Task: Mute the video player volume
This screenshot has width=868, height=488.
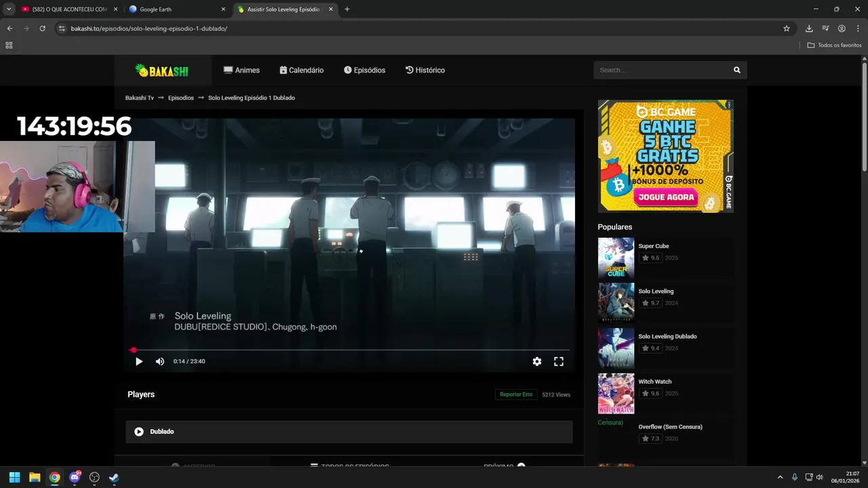Action: point(160,361)
